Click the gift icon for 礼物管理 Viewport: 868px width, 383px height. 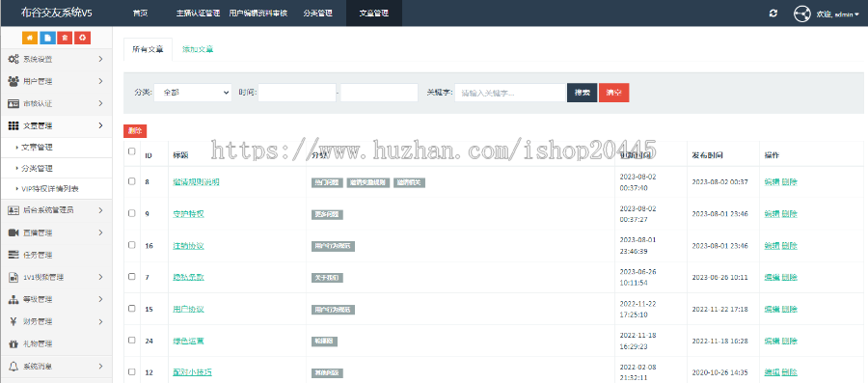[14, 343]
